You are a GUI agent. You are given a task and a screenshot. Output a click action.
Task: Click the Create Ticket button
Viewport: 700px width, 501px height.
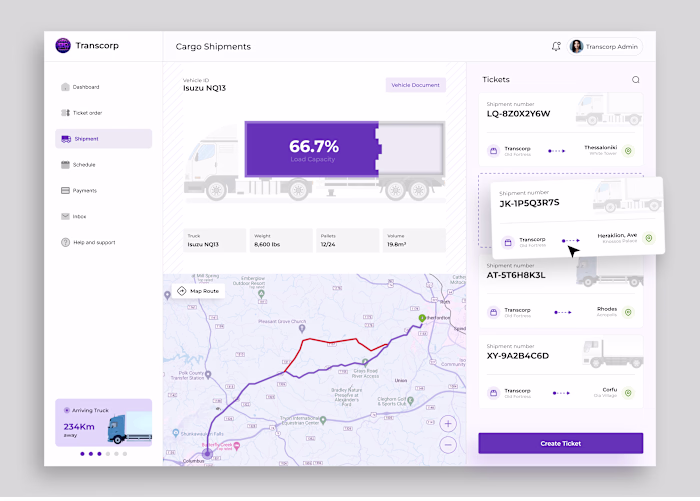(x=561, y=443)
